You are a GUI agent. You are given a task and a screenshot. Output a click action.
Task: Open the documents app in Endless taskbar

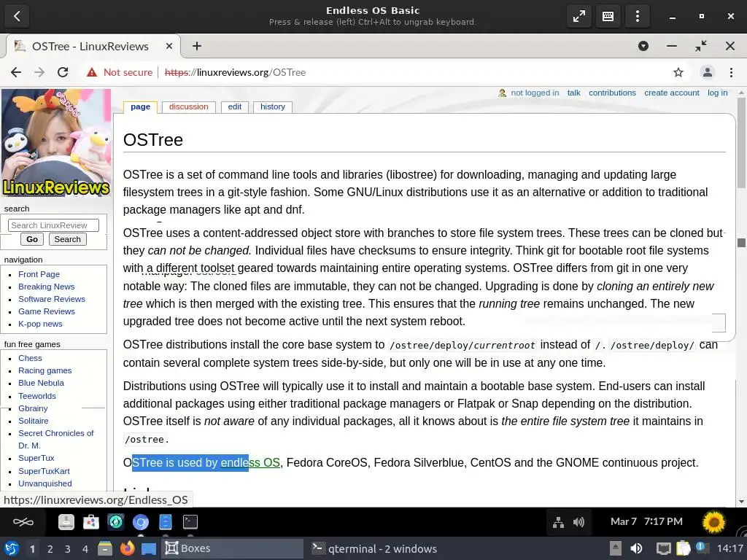166,522
